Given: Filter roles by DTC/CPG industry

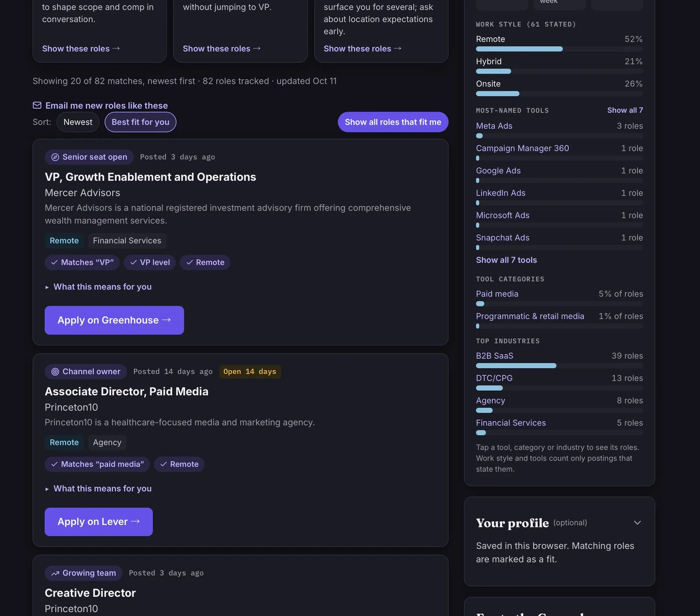Looking at the screenshot, I should point(494,378).
